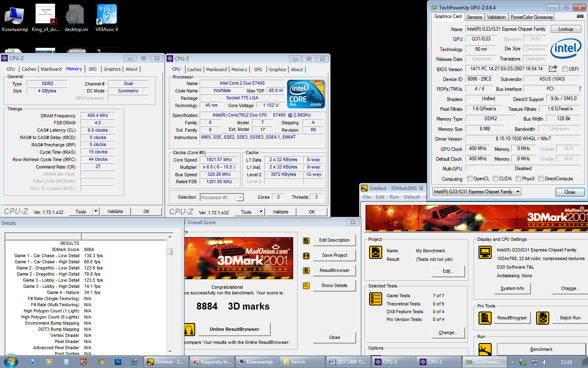Click the Show Details button
Viewport: 588px width, 368px height.
tap(334, 285)
